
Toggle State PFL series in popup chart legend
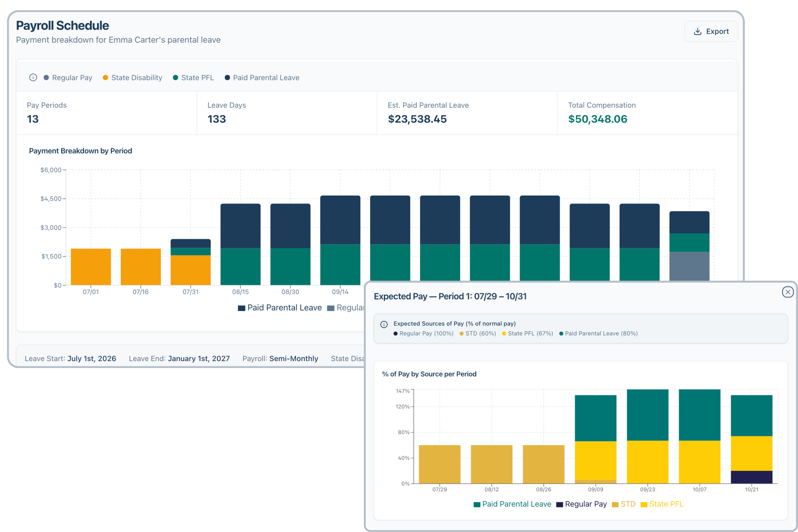[x=662, y=504]
